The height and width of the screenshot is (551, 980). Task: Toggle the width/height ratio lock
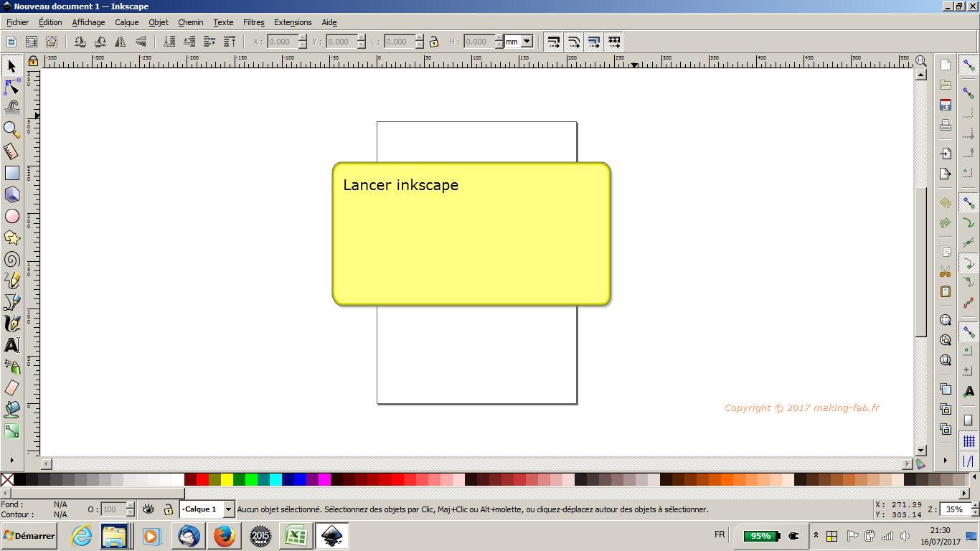(434, 42)
